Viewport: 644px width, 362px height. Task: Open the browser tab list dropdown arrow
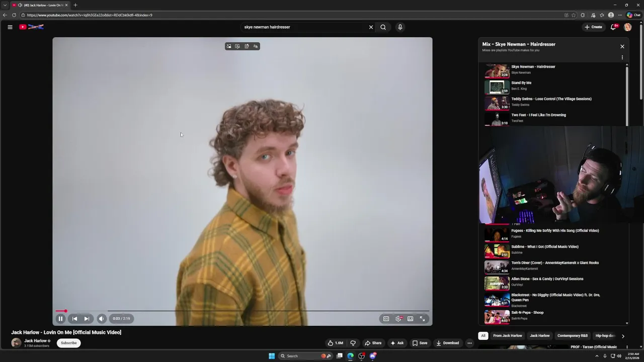pyautogui.click(x=5, y=5)
